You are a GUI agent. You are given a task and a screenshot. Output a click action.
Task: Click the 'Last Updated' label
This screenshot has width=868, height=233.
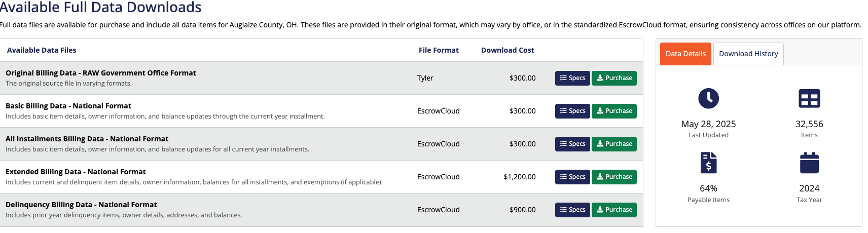(708, 135)
